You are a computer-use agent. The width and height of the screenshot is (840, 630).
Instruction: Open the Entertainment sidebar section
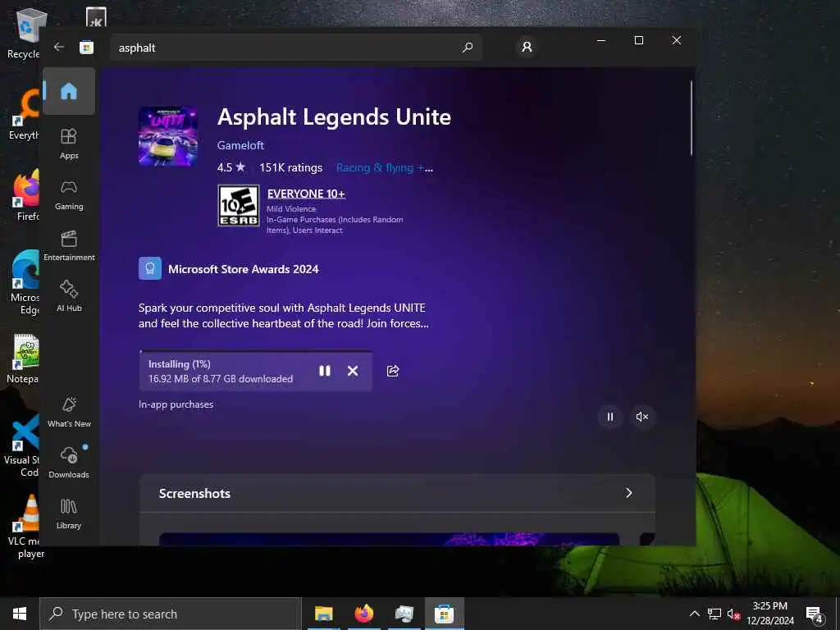pyautogui.click(x=69, y=245)
